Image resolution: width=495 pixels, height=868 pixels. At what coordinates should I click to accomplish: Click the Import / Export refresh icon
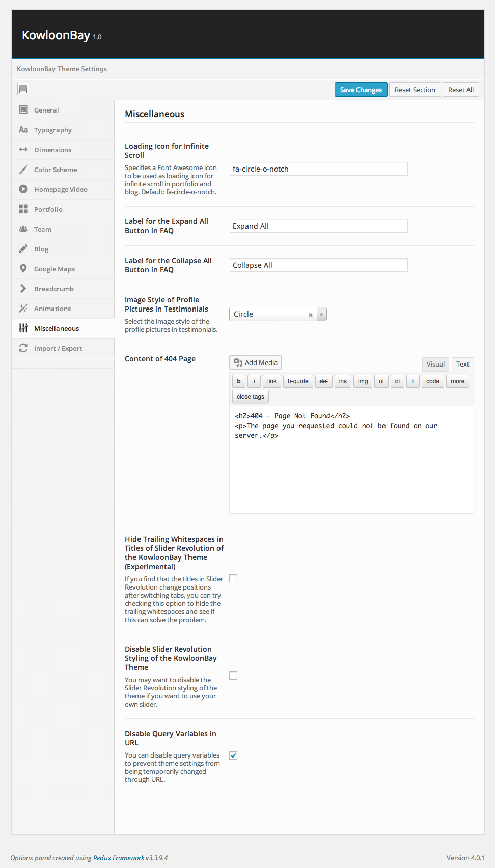click(23, 348)
